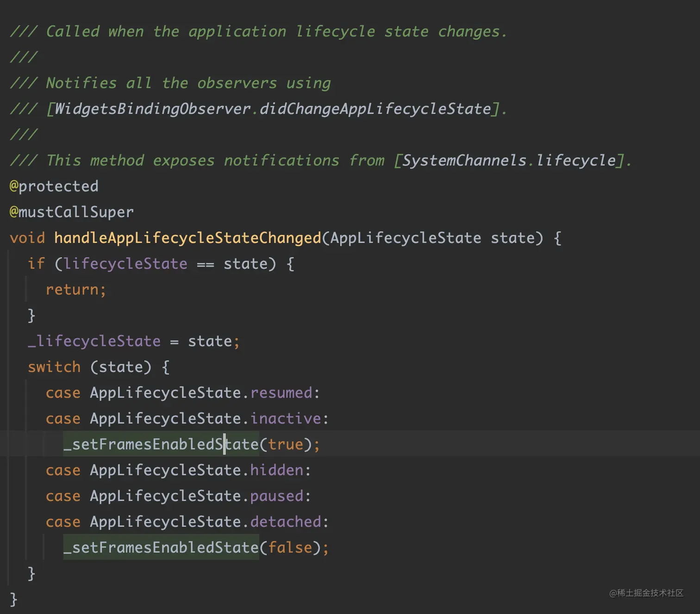Click the paused case value
The height and width of the screenshot is (614, 700).
click(277, 496)
